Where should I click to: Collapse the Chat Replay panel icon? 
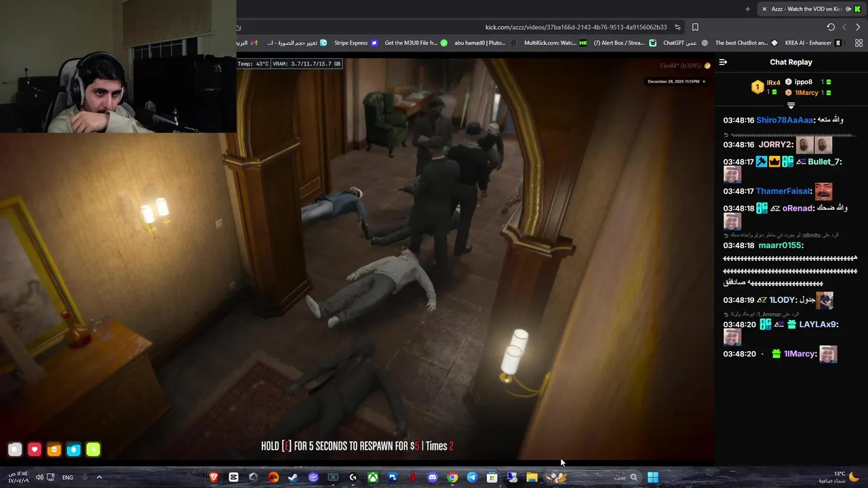[x=723, y=62]
